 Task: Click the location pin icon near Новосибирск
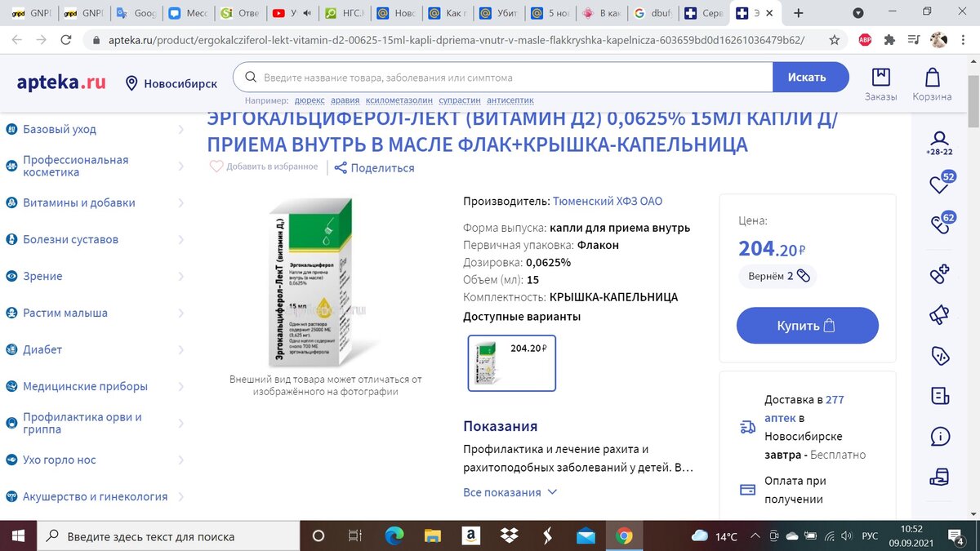pos(131,83)
